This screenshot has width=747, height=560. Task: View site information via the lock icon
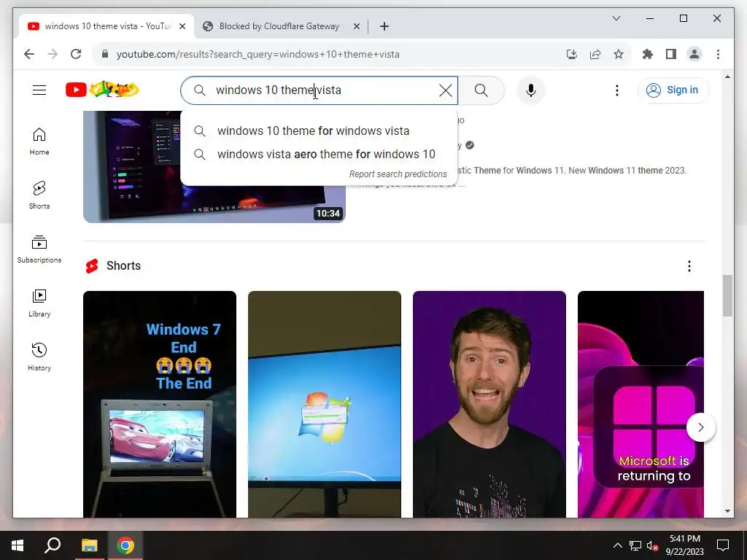click(105, 54)
